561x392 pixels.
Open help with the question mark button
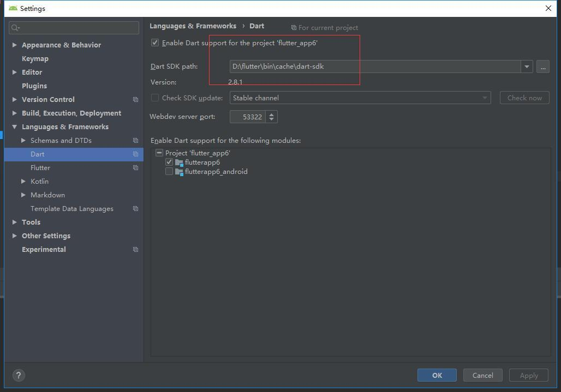pyautogui.click(x=19, y=375)
